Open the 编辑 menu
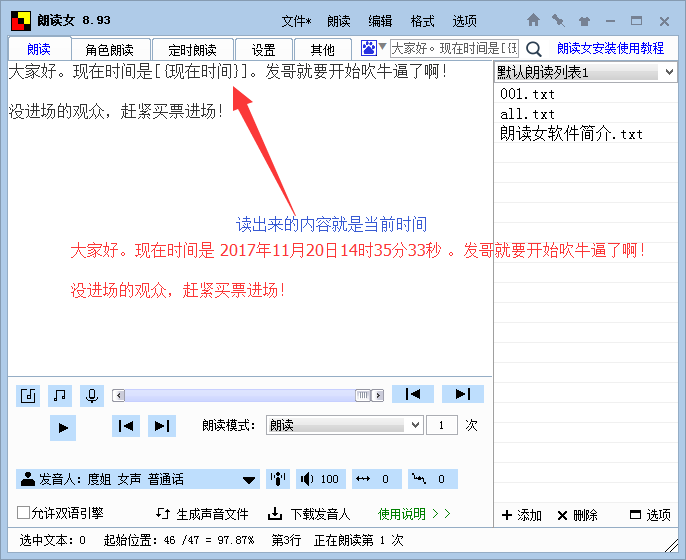 click(x=380, y=21)
